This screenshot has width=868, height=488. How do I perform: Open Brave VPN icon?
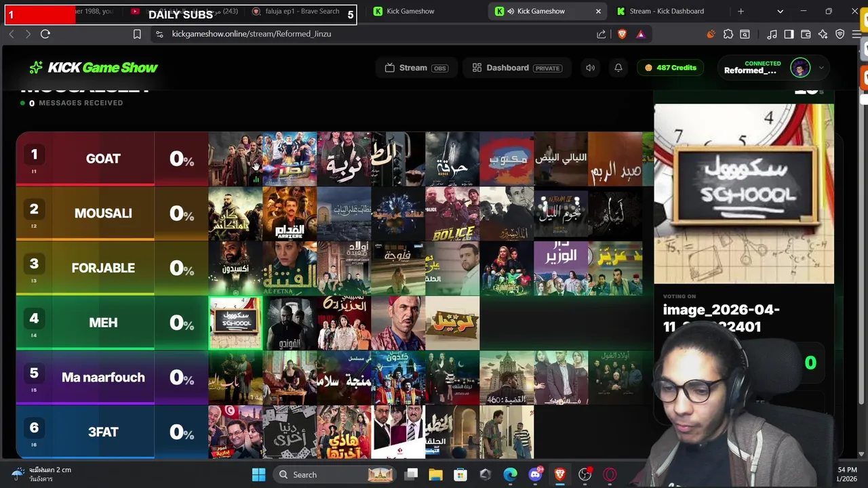(840, 34)
